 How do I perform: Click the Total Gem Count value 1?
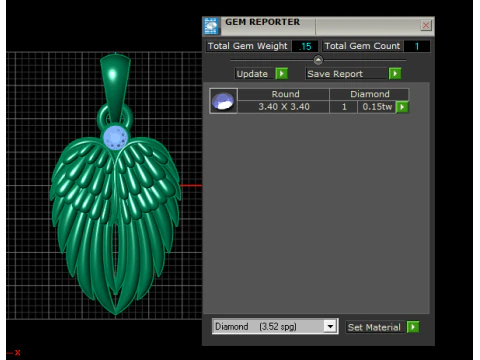(417, 46)
